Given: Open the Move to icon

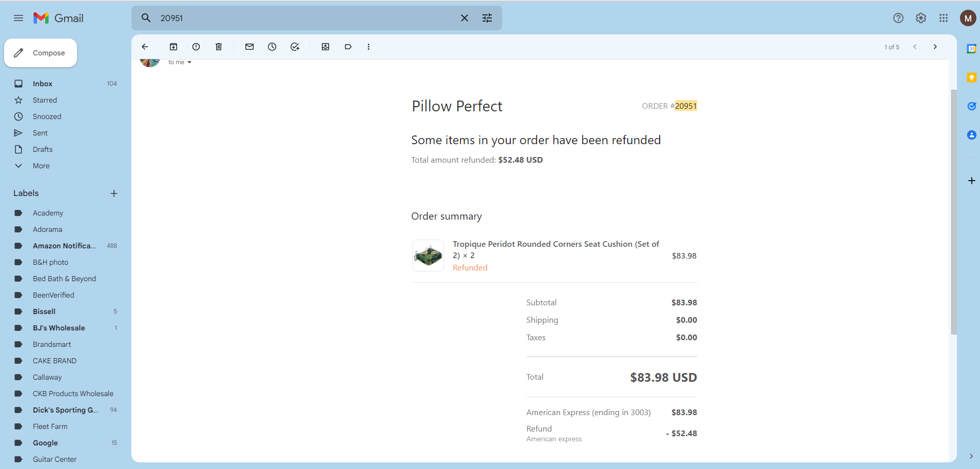Looking at the screenshot, I should click(325, 47).
